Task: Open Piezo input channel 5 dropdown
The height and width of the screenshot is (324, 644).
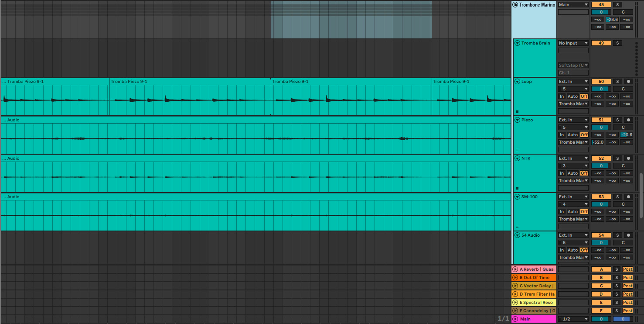Action: pyautogui.click(x=573, y=128)
